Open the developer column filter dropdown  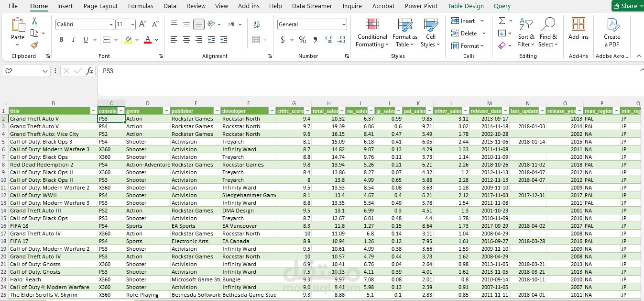tap(272, 111)
